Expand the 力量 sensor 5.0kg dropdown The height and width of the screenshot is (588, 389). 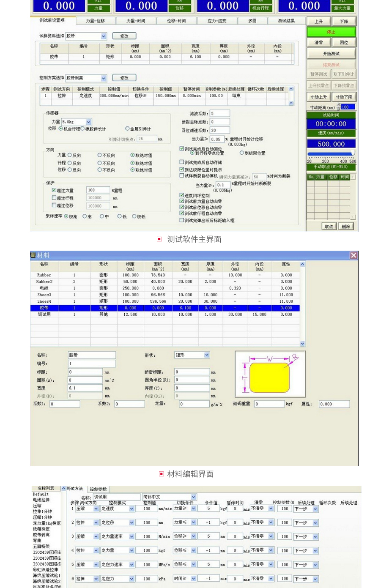point(88,122)
